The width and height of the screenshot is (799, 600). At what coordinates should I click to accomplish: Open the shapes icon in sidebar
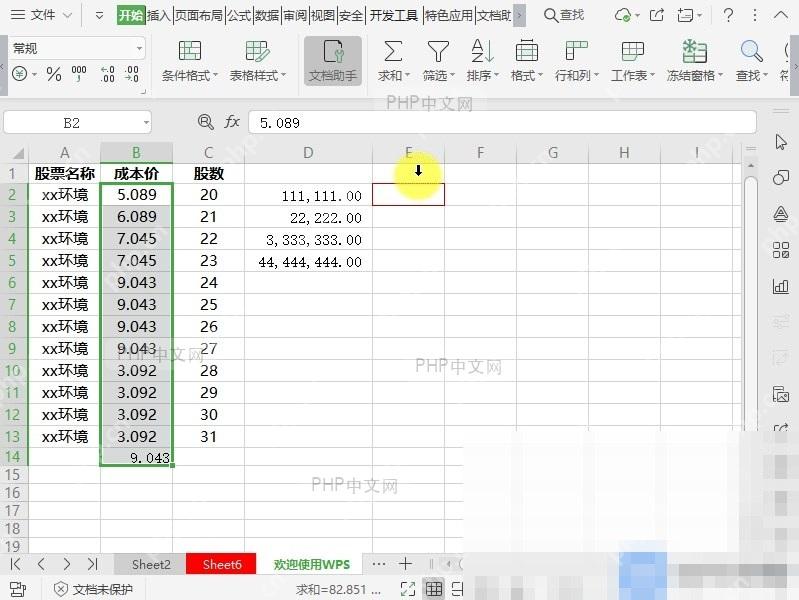pyautogui.click(x=781, y=177)
